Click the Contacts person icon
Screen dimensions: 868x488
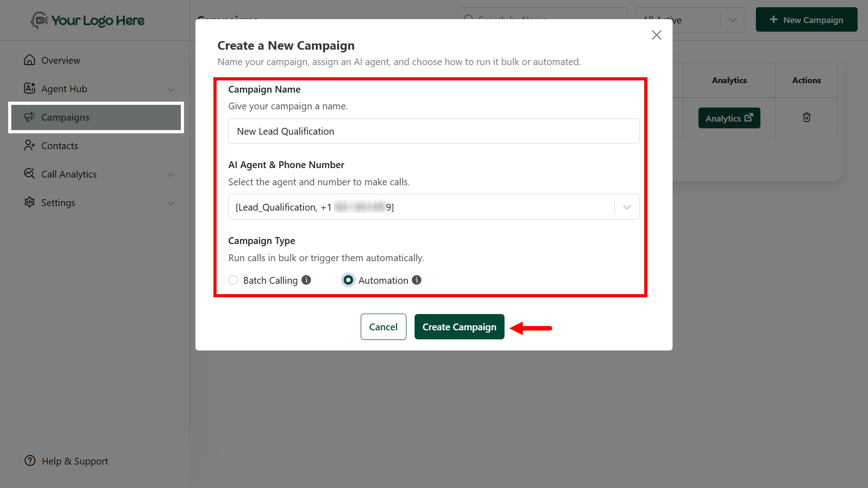(29, 145)
